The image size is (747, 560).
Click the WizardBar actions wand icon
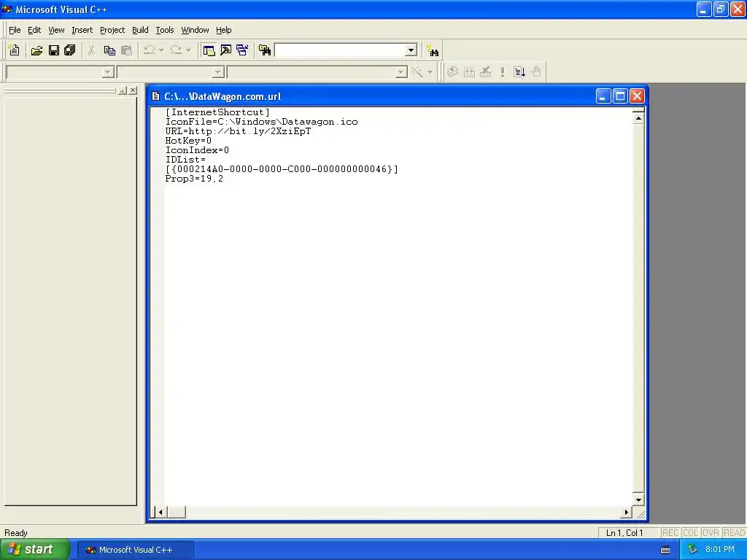[417, 72]
